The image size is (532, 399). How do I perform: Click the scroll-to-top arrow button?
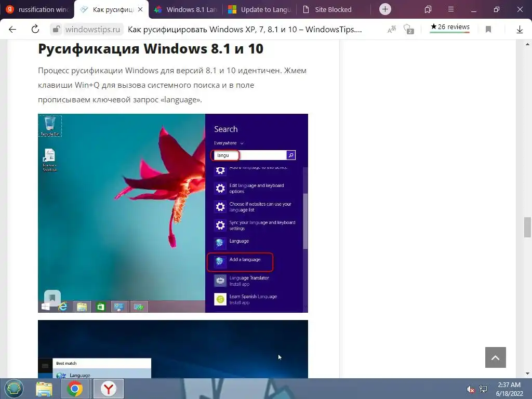pos(495,357)
